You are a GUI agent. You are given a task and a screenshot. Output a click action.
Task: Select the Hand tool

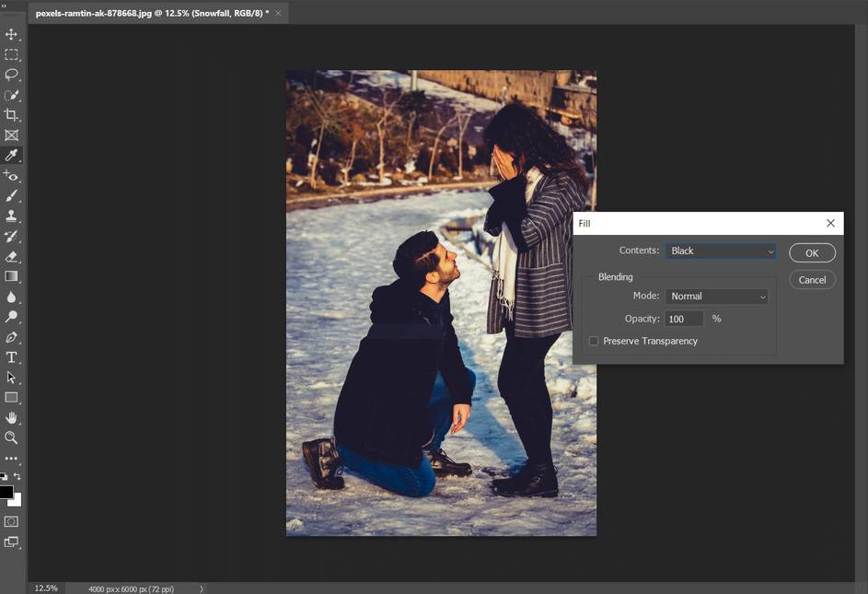(12, 417)
